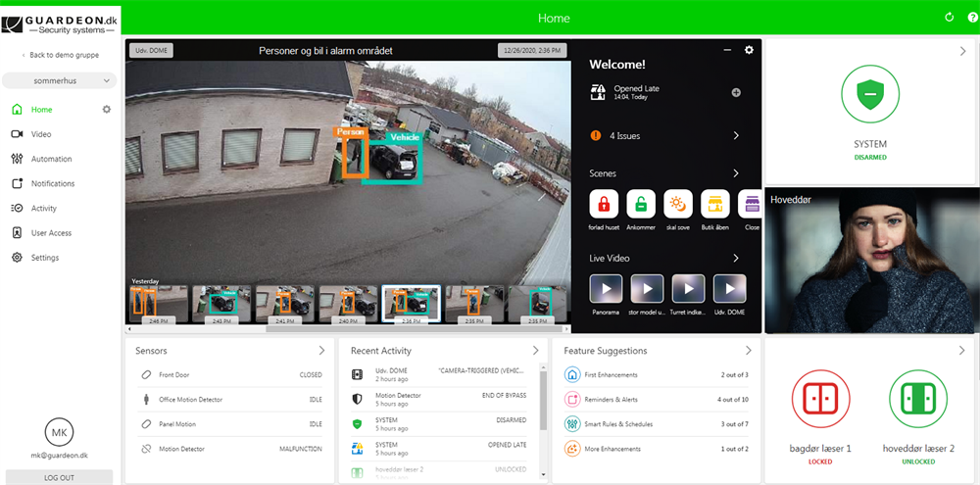The width and height of the screenshot is (980, 485).
Task: Click the refresh icon in green header
Action: (950, 18)
